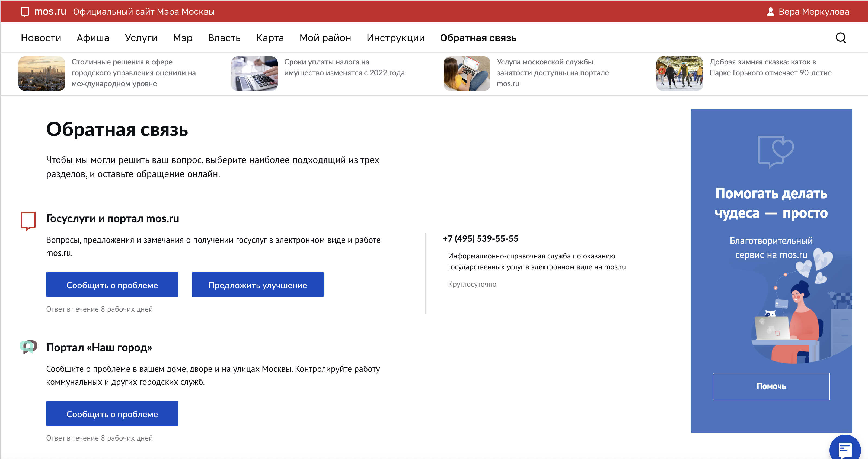Click phone number +7 (495) 539-55-55
The height and width of the screenshot is (459, 868).
(x=480, y=239)
